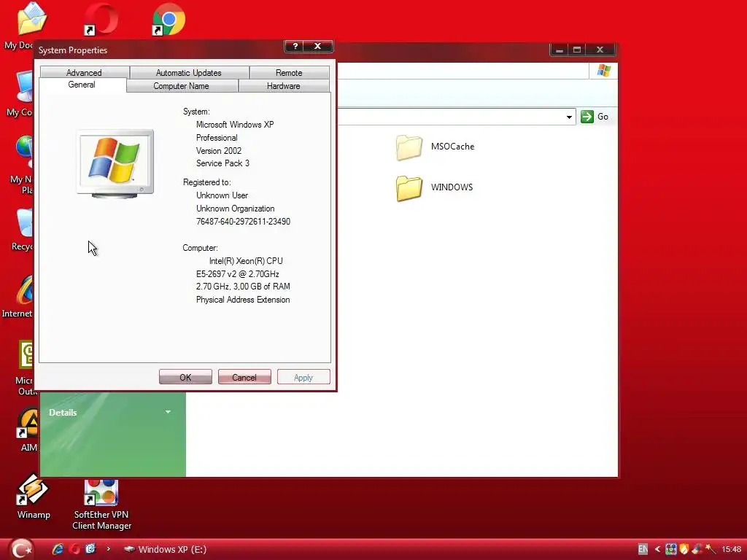Click the Apply button in System Properties
The width and height of the screenshot is (747, 560).
[x=303, y=377]
